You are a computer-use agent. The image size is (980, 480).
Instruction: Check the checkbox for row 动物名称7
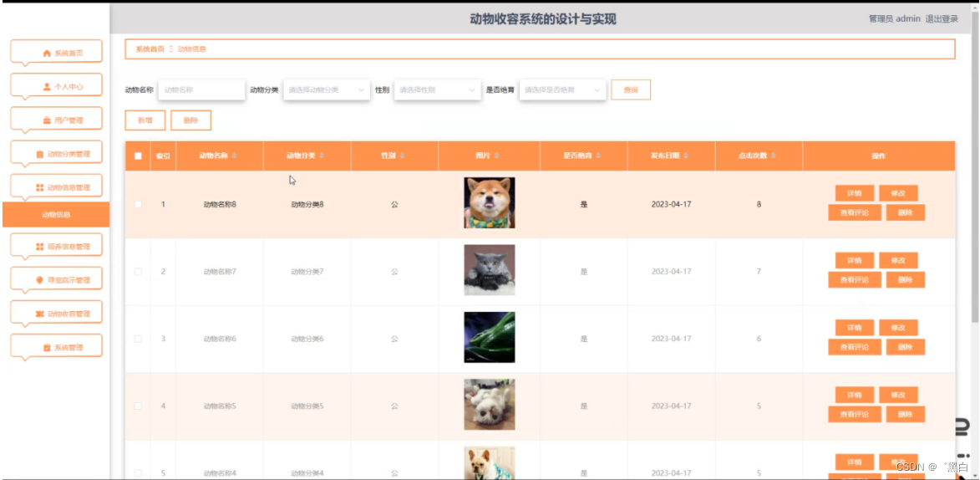[x=138, y=272]
